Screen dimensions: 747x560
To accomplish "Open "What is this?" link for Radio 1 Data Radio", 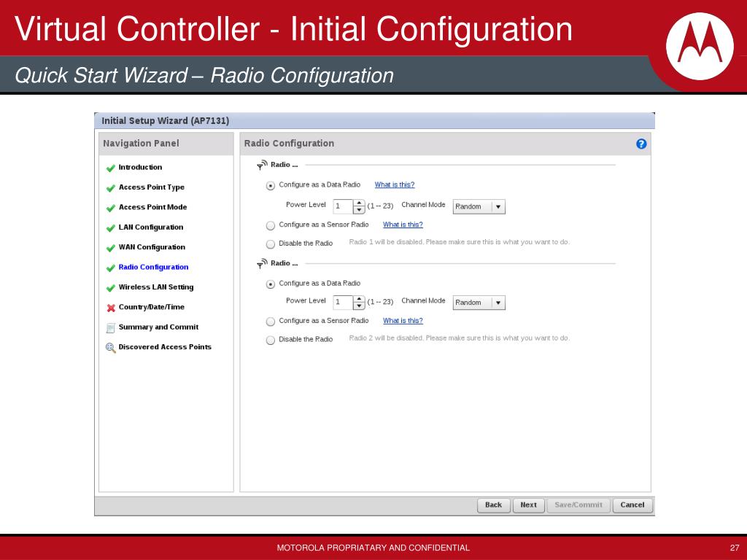I will 395,184.
